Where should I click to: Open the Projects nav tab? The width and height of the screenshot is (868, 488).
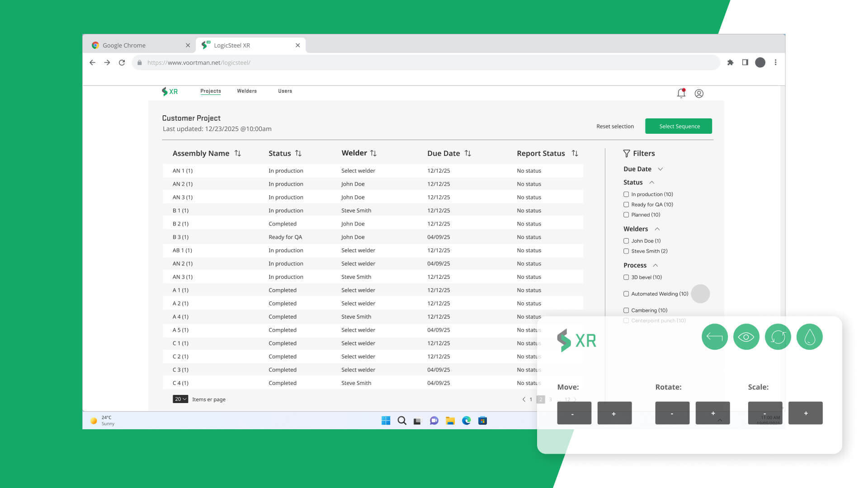(211, 91)
